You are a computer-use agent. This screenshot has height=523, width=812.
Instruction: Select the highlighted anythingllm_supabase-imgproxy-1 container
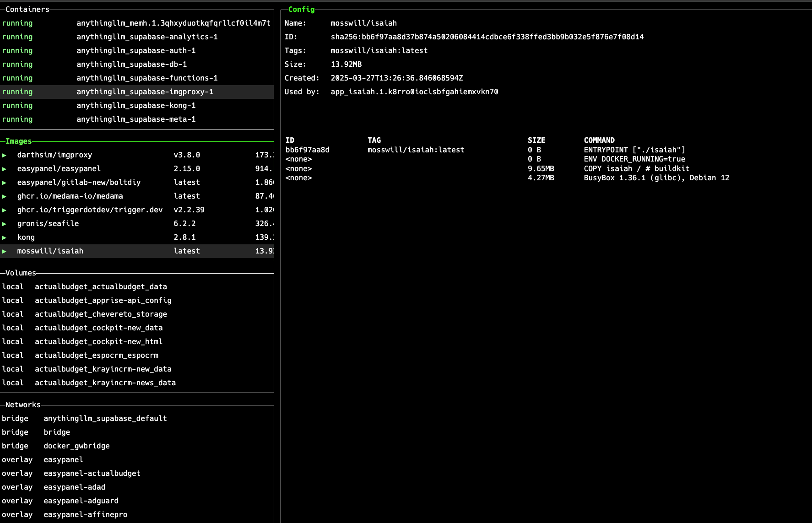pos(137,92)
